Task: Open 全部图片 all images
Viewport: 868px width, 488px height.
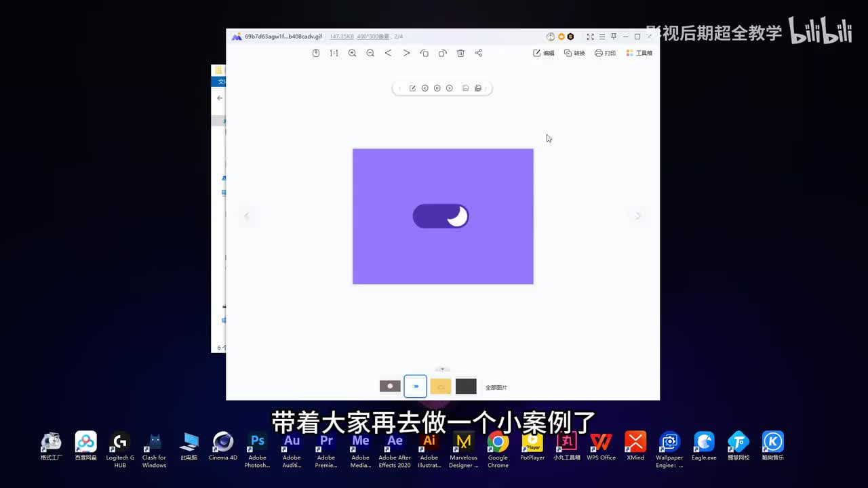Action: [496, 388]
